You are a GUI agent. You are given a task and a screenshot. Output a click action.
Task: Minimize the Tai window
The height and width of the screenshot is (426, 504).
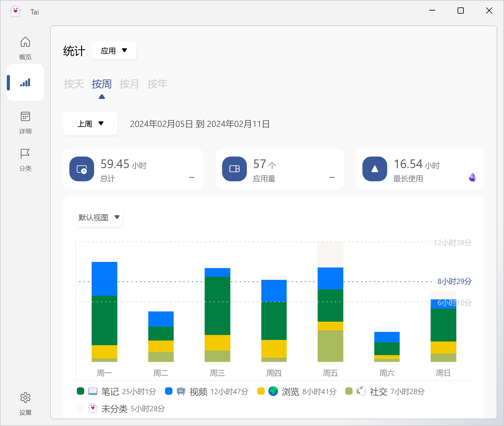coord(432,11)
